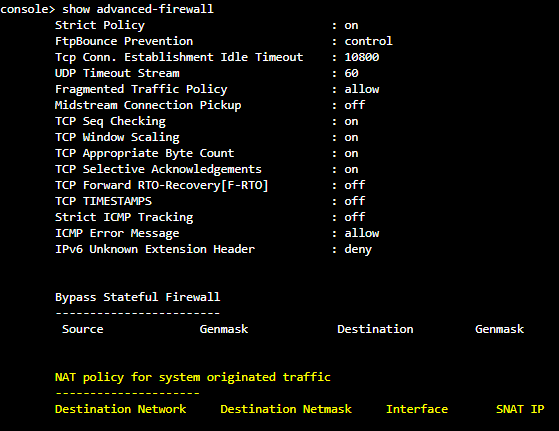Click the TCP Window Scaling label
This screenshot has height=431, width=559.
coord(117,137)
